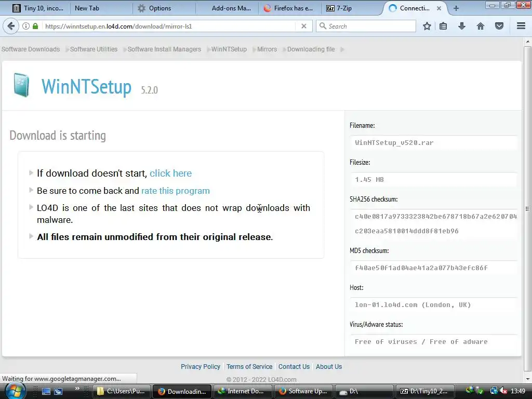Image resolution: width=532 pixels, height=399 pixels.
Task: Close the Connecting tab
Action: (439, 8)
